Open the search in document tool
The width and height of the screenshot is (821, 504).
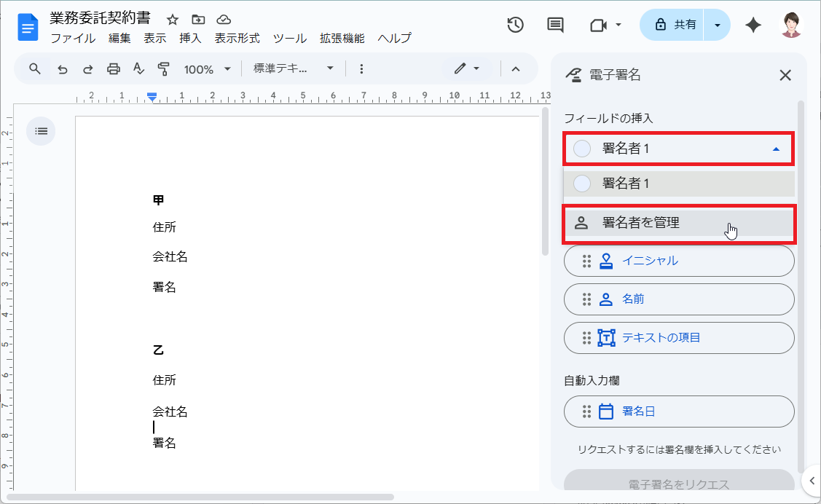pyautogui.click(x=34, y=68)
